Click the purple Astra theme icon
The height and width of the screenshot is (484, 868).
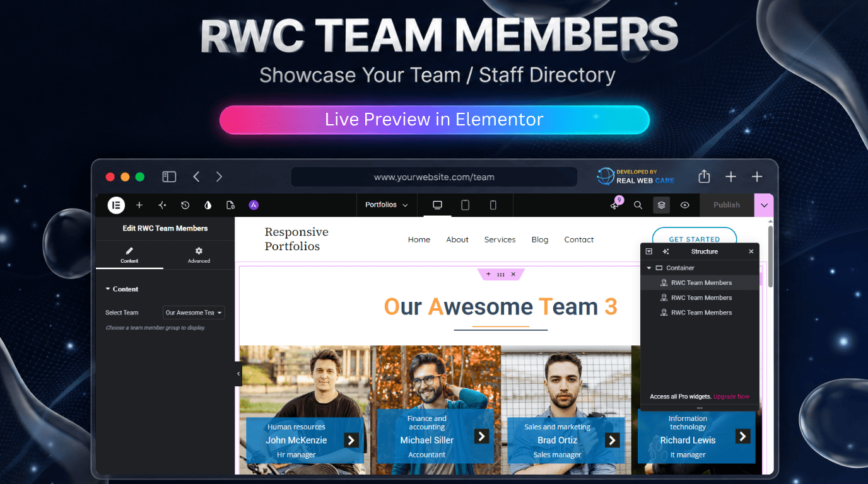[254, 205]
